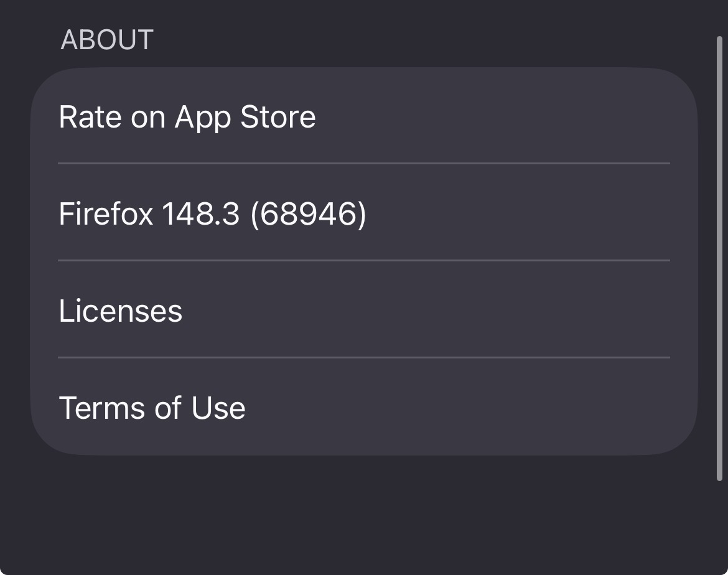Open the Licenses page
Image resolution: width=728 pixels, height=575 pixels.
(120, 311)
